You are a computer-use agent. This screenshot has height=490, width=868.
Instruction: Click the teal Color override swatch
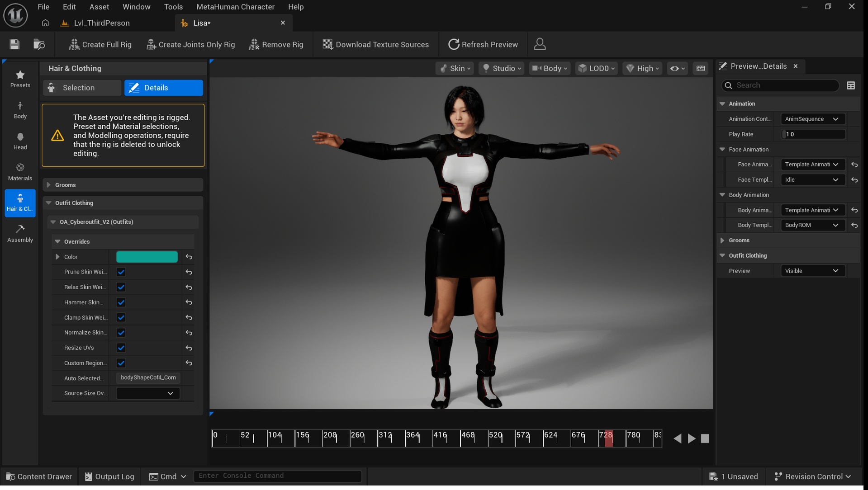click(147, 257)
